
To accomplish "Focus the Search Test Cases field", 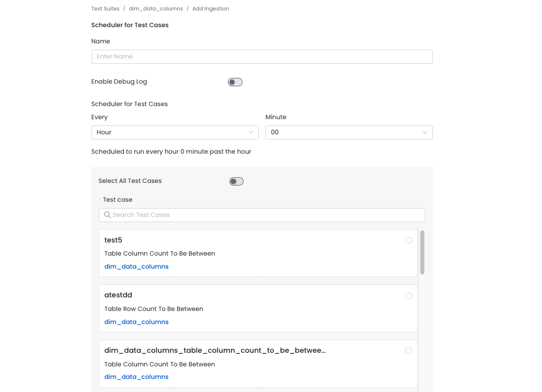I will (262, 215).
